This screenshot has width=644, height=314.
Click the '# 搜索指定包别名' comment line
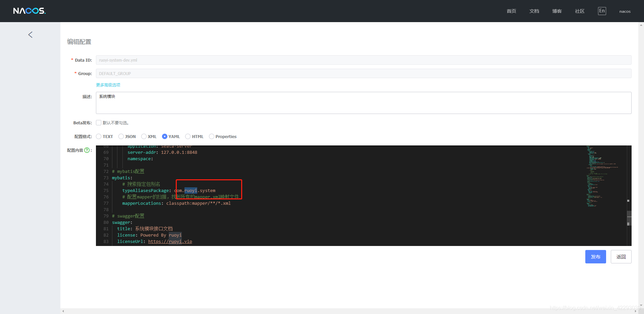[141, 184]
